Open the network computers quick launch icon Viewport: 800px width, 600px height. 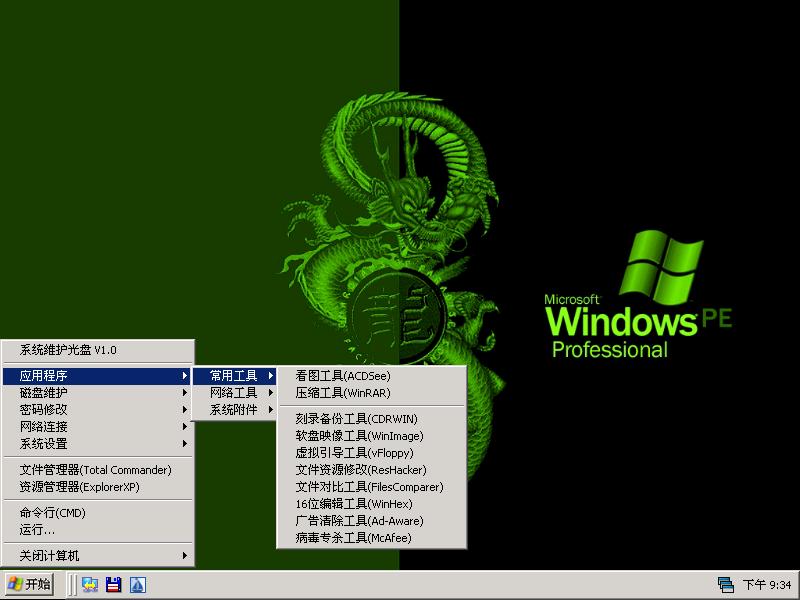coord(90,584)
